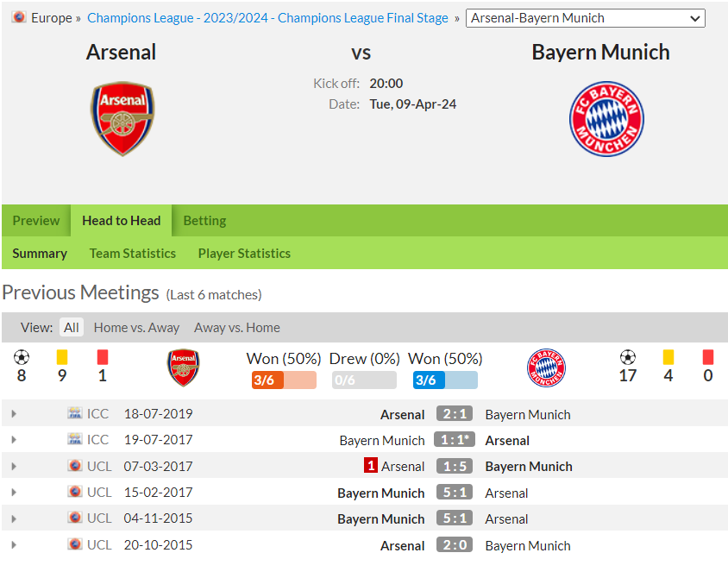Click the Europe flag icon in the breadcrumb
The height and width of the screenshot is (578, 728).
[19, 17]
